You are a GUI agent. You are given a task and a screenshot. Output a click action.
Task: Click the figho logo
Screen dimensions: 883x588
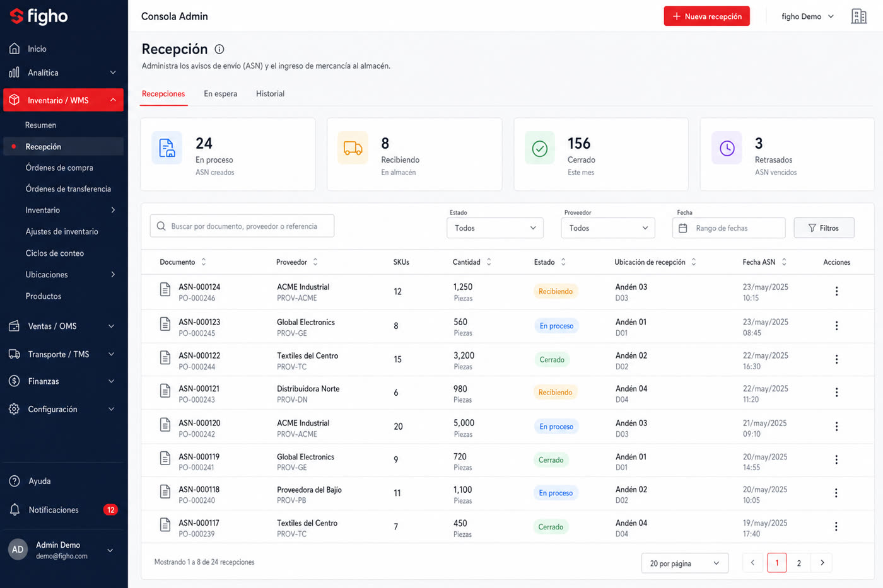38,16
